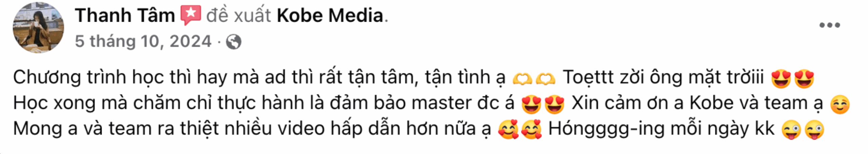Click the red star recommendation badge

click(190, 16)
